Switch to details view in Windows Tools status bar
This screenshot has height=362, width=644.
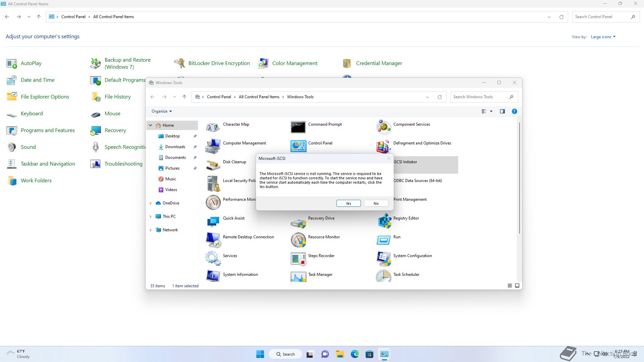(x=509, y=286)
